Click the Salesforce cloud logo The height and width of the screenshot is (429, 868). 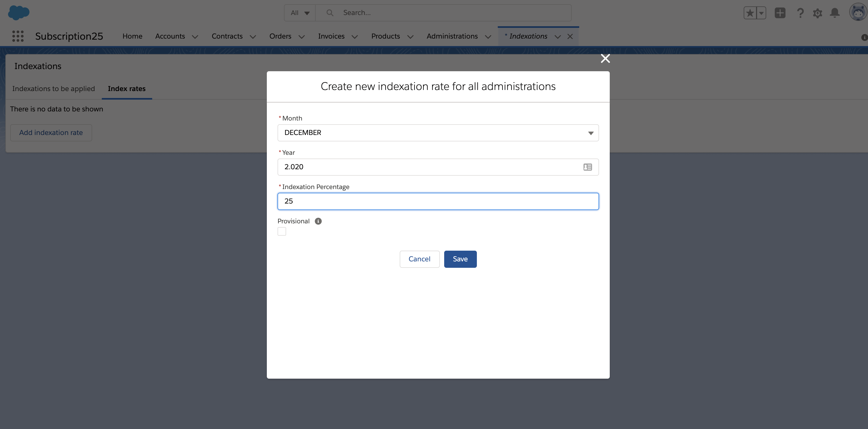tap(18, 13)
